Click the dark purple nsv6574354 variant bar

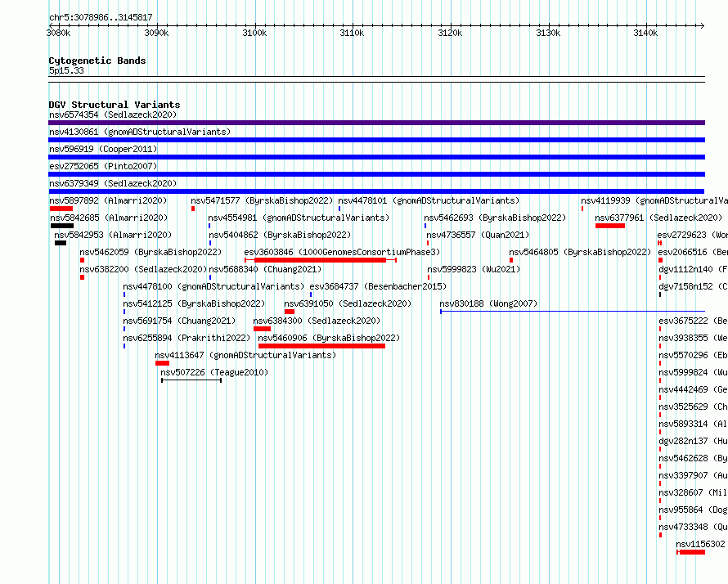(x=376, y=123)
